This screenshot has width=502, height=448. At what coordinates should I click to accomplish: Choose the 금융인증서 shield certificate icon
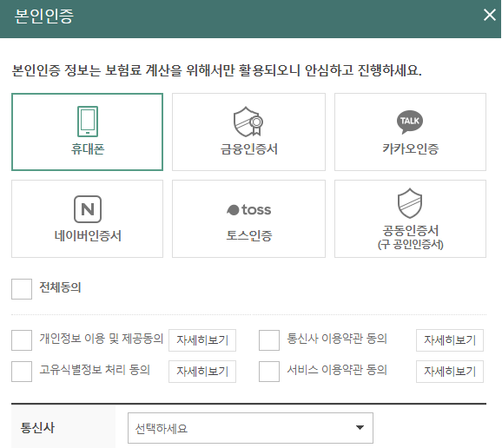[x=248, y=122]
